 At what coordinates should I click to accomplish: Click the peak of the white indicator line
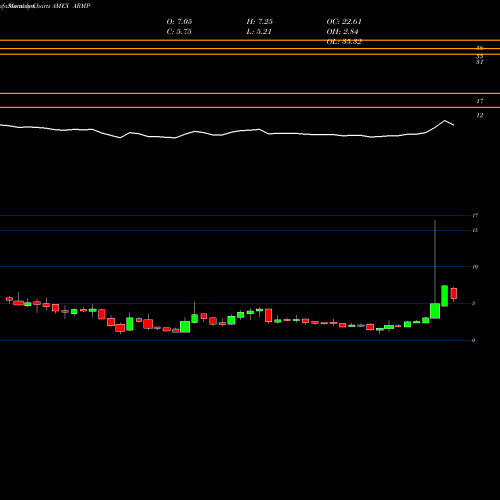445,120
